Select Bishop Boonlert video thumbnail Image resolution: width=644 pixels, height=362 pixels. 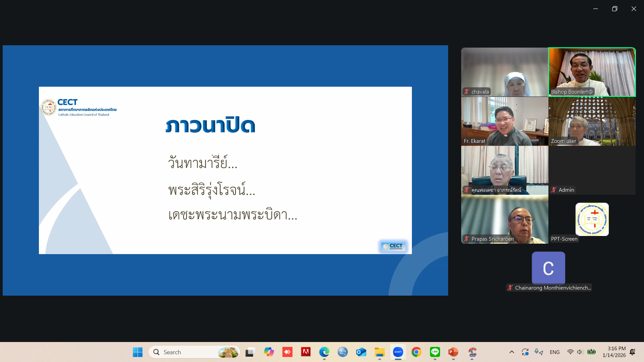tap(592, 72)
